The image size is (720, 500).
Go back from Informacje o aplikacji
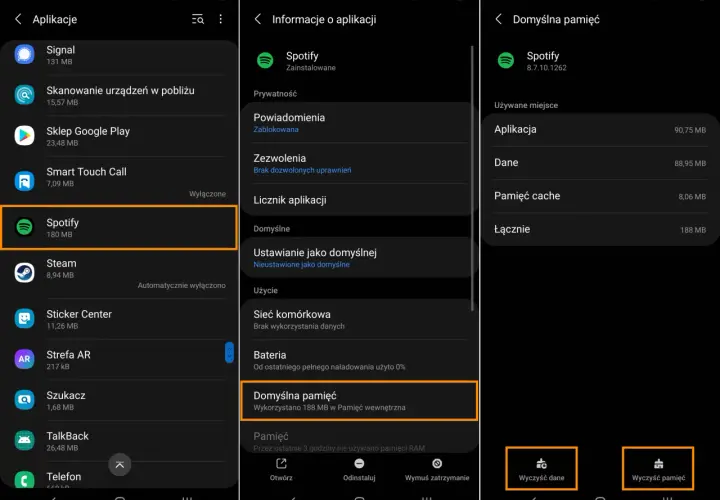click(x=258, y=19)
